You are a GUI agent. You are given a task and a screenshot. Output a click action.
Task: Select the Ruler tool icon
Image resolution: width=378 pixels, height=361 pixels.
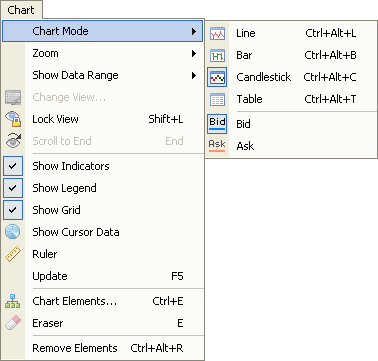point(13,254)
